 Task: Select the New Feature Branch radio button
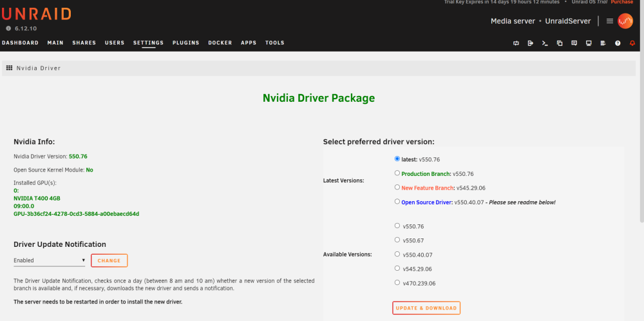click(397, 187)
